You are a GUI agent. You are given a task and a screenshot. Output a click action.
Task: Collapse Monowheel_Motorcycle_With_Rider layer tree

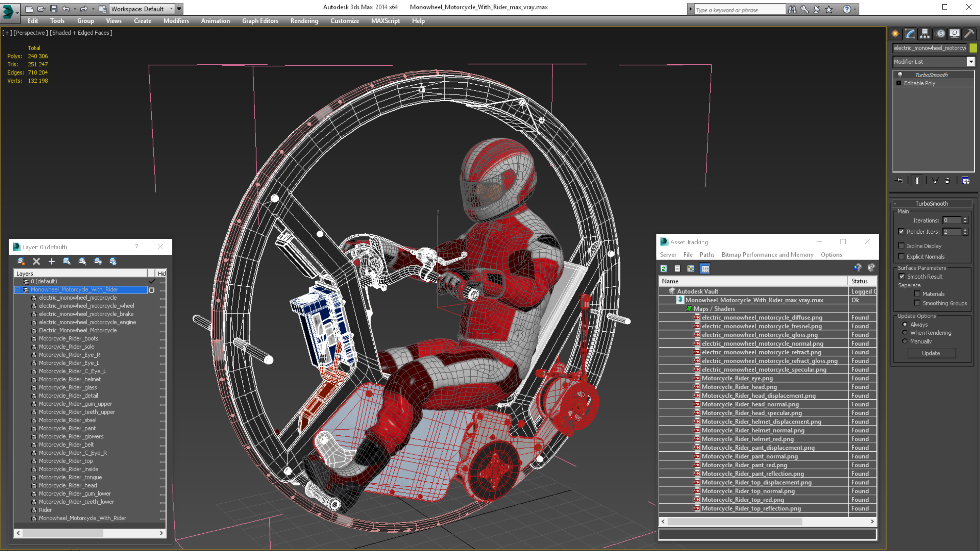tap(18, 289)
